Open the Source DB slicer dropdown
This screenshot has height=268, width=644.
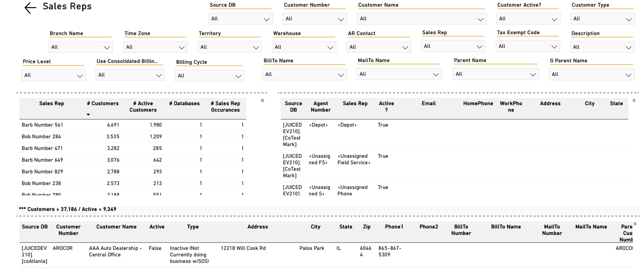[241, 19]
